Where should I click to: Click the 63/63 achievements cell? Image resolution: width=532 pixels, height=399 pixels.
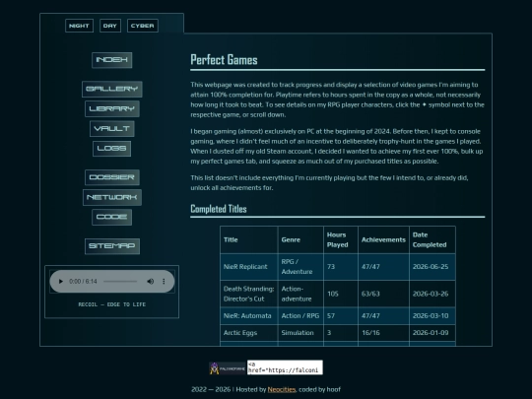coord(383,294)
